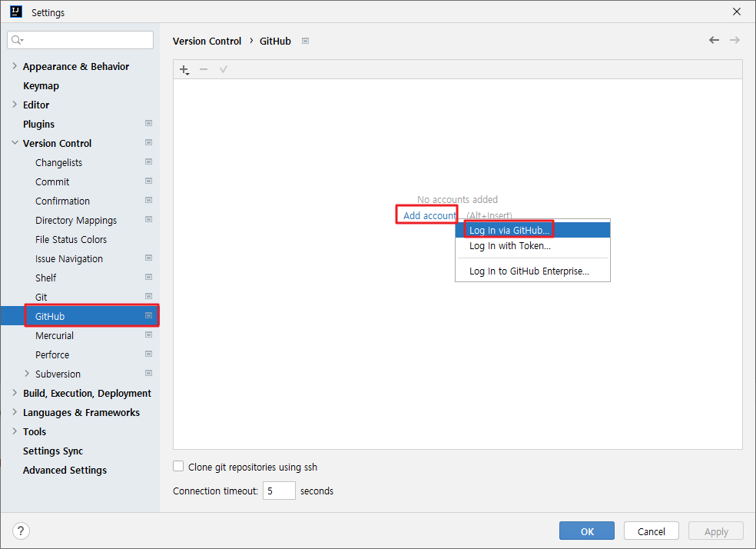Viewport: 756px width, 549px height.
Task: Click the project-level icon beside GitHub breadcrumb
Action: (x=305, y=41)
